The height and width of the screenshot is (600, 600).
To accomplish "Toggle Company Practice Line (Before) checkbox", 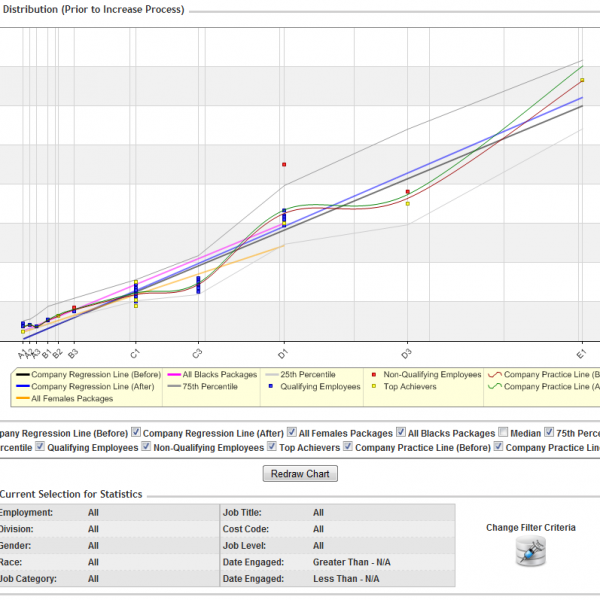I will (347, 446).
